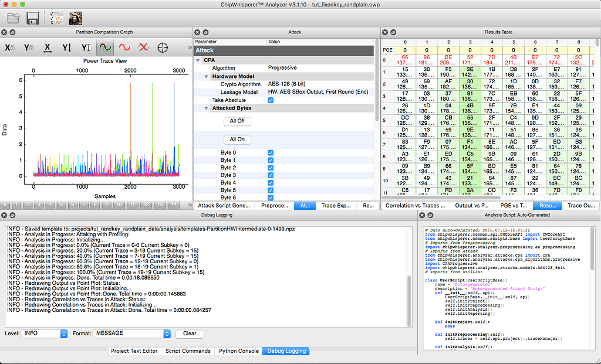This screenshot has height=364, width=601.
Task: Toggle trace persistence with the green wave icon
Action: (x=105, y=47)
